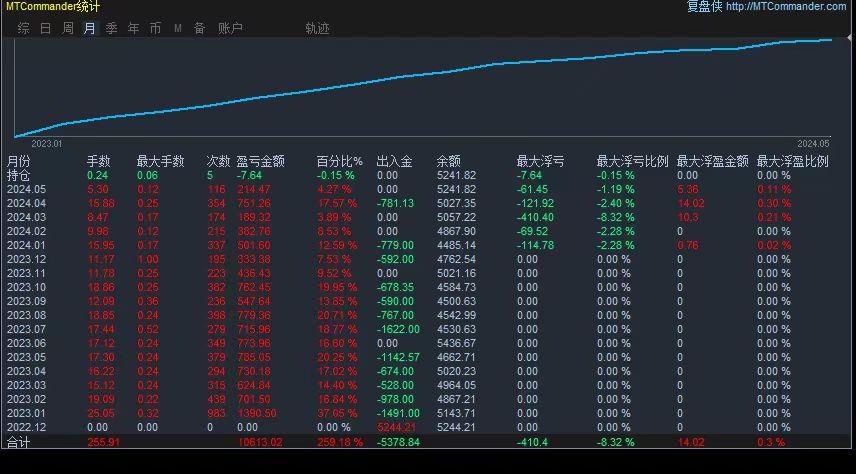The image size is (856, 474).
Task: Click the 最大浮亏 column header
Action: tap(540, 162)
